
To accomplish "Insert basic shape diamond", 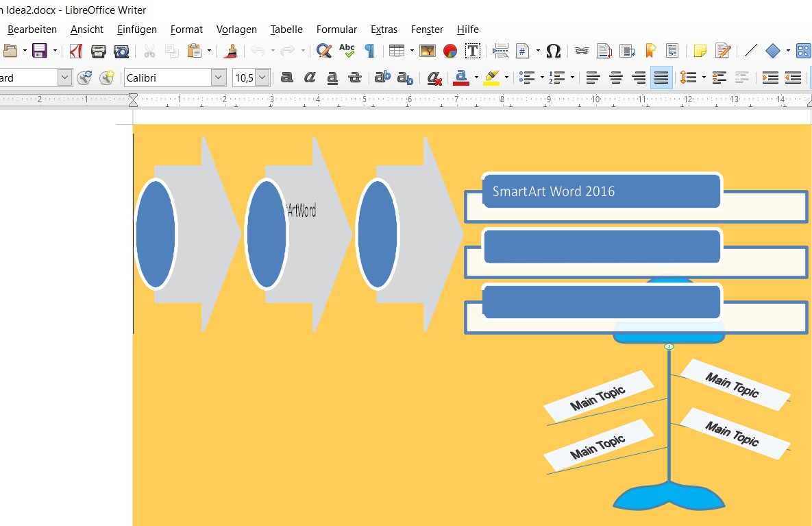I will 773,51.
